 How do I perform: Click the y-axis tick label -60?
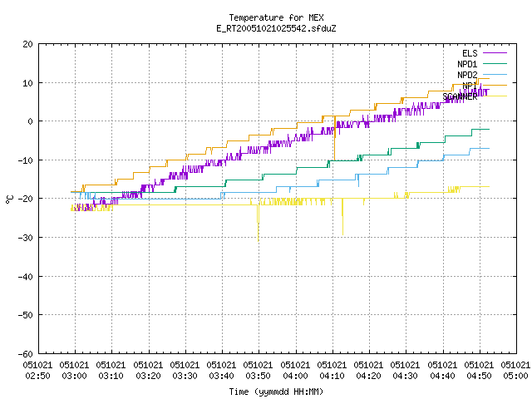click(x=26, y=354)
